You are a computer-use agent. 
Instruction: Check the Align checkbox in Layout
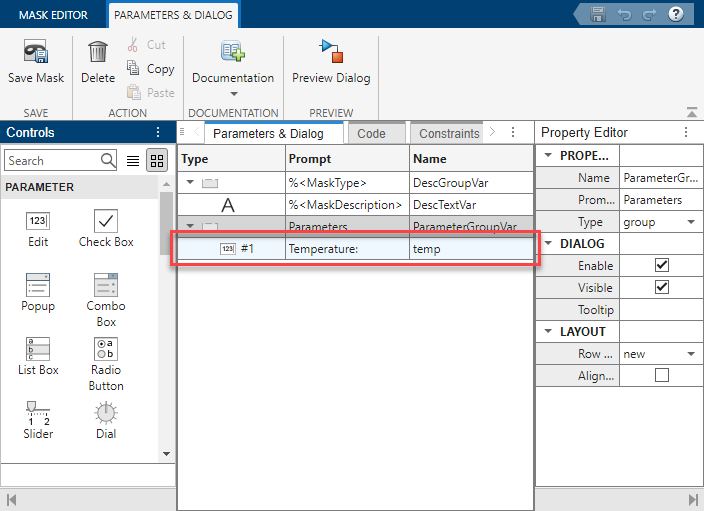coord(661,375)
